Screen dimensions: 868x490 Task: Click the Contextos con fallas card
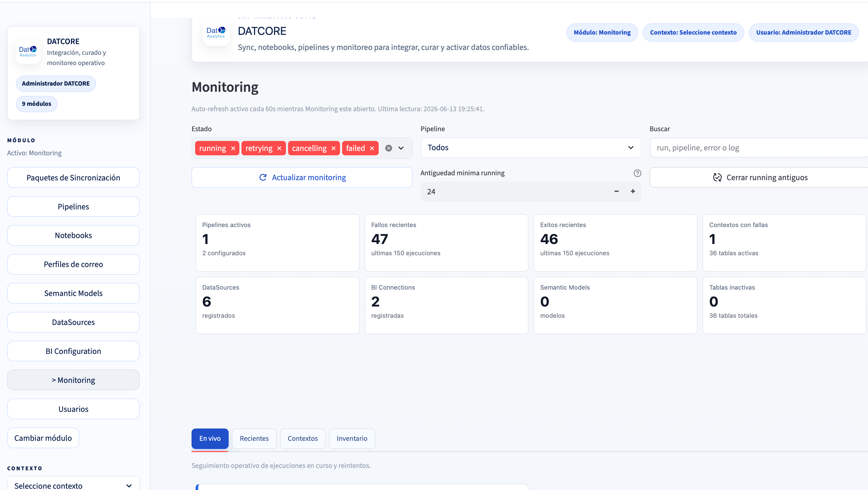[785, 243]
